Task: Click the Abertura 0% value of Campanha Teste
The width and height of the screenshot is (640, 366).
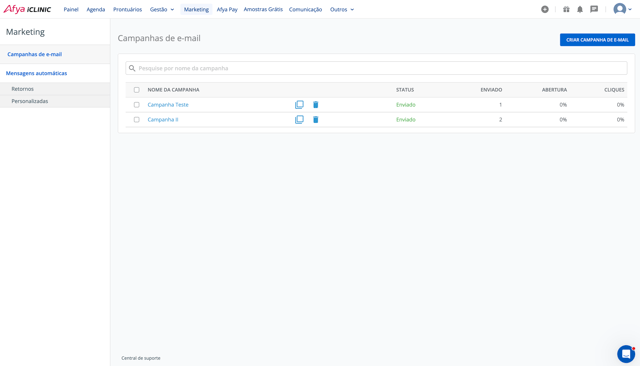Action: point(563,105)
